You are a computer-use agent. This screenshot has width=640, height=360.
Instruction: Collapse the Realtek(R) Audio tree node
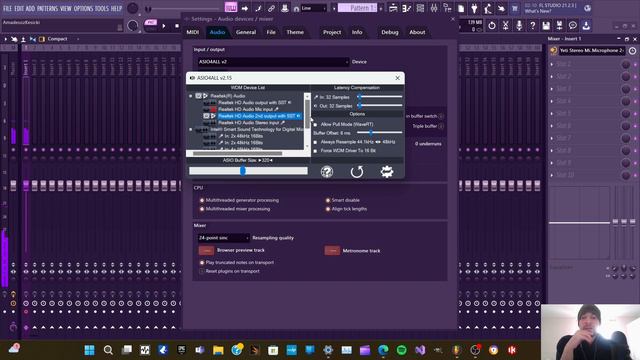[x=191, y=96]
